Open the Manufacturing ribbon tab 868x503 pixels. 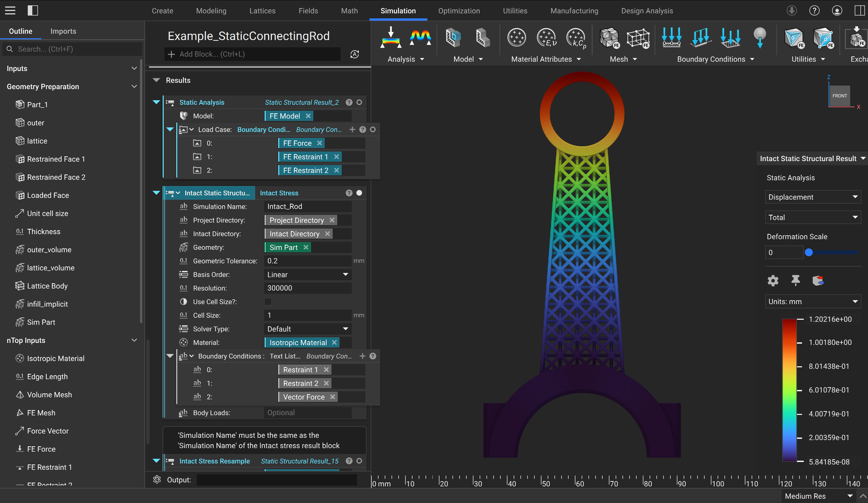pos(574,11)
